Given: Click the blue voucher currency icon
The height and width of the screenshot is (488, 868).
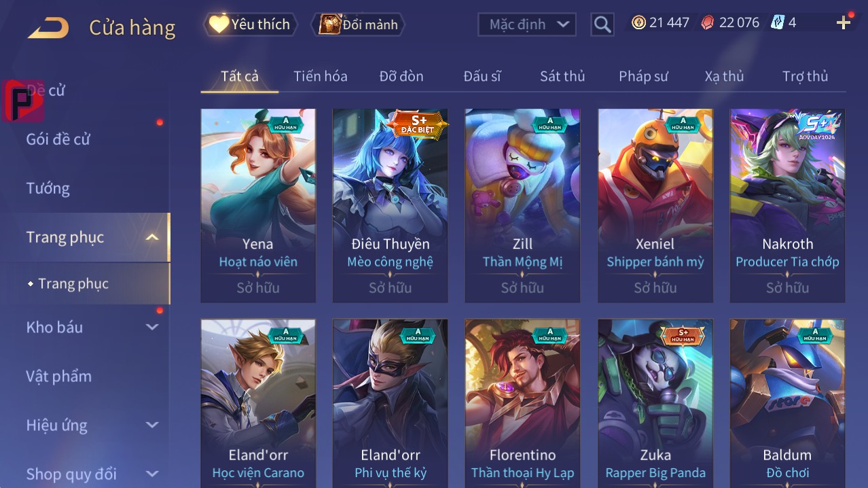Looking at the screenshot, I should 777,22.
